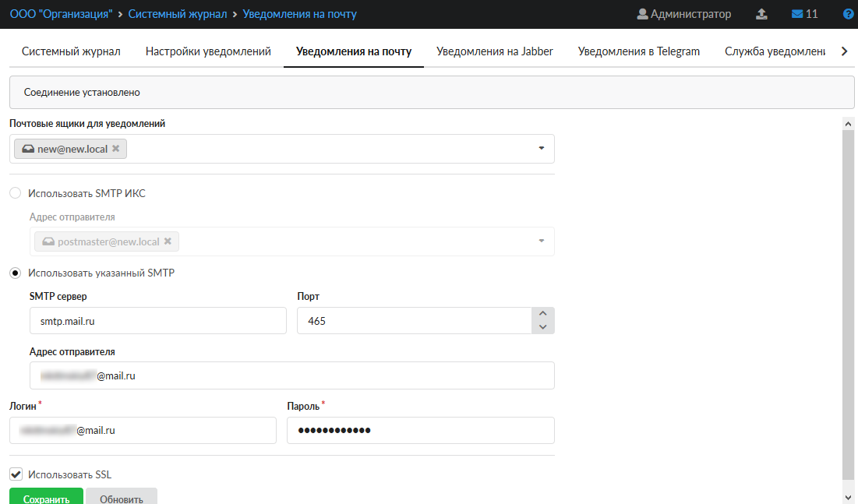
Task: Toggle the Использовать SSL checkbox
Action: click(16, 474)
